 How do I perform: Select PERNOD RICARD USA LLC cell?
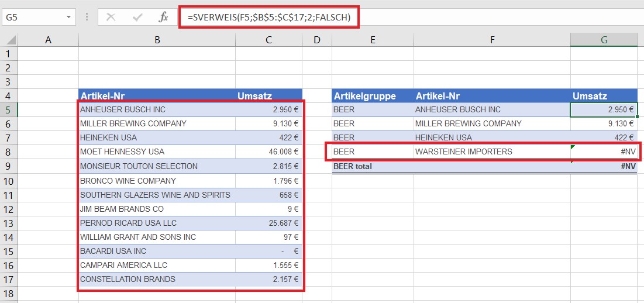157,223
